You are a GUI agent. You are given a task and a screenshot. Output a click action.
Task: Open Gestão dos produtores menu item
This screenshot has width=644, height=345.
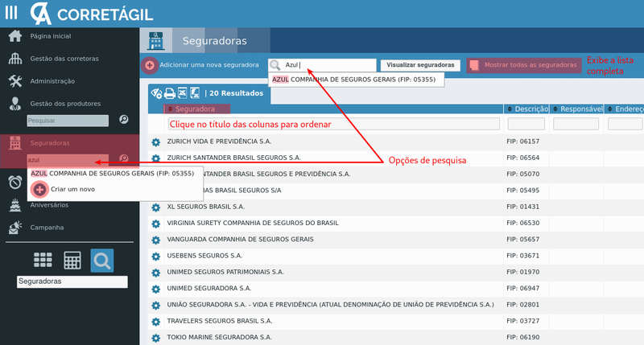click(x=65, y=104)
